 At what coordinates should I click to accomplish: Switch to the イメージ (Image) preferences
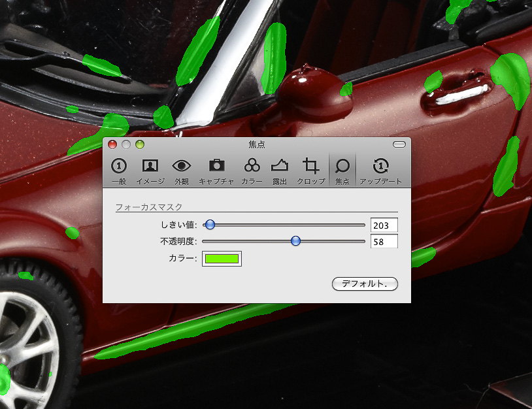(x=150, y=171)
